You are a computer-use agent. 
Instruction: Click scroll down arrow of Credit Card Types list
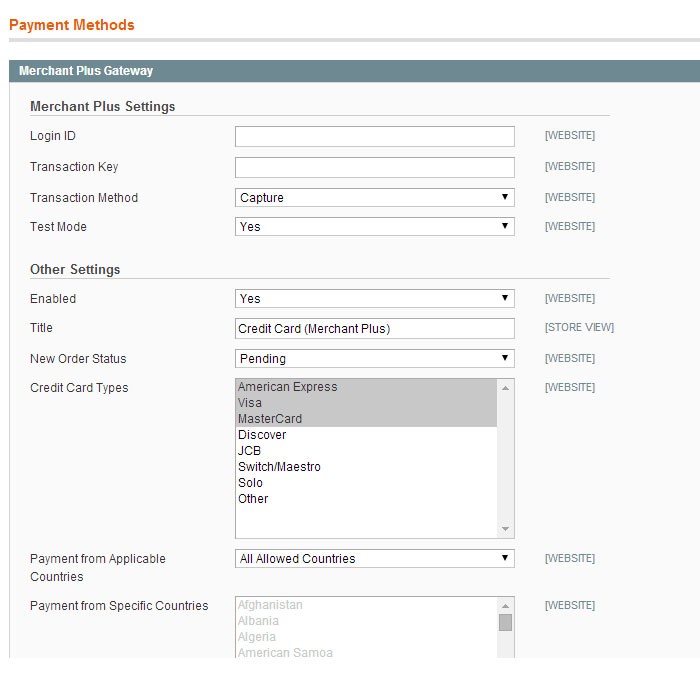point(505,529)
